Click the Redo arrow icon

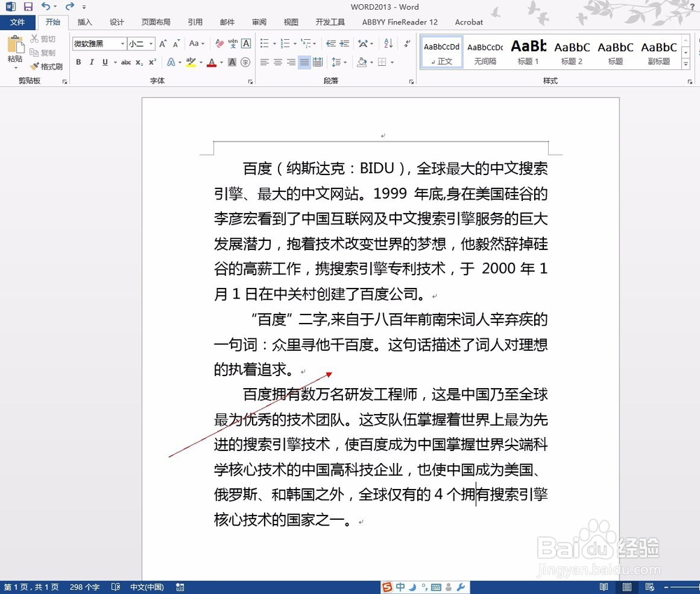tap(69, 6)
